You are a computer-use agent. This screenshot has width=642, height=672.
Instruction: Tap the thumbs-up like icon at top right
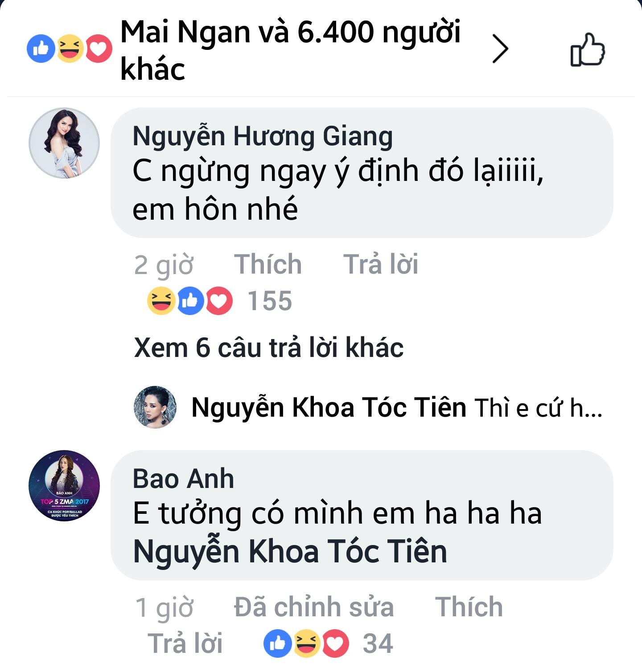[x=587, y=49]
